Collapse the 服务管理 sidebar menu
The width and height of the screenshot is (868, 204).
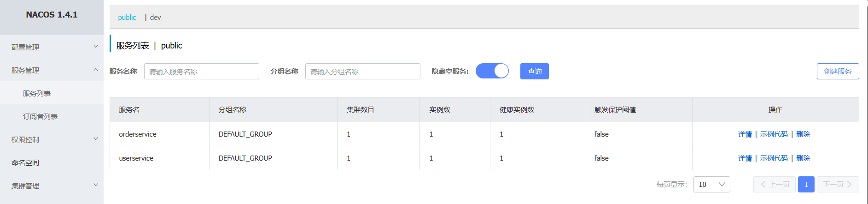[x=52, y=70]
